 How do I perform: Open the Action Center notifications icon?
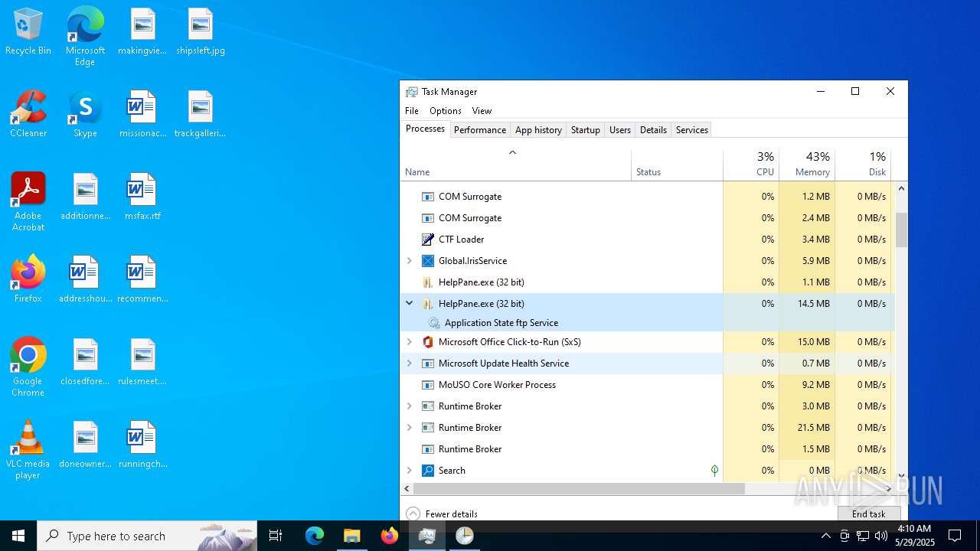tap(955, 536)
